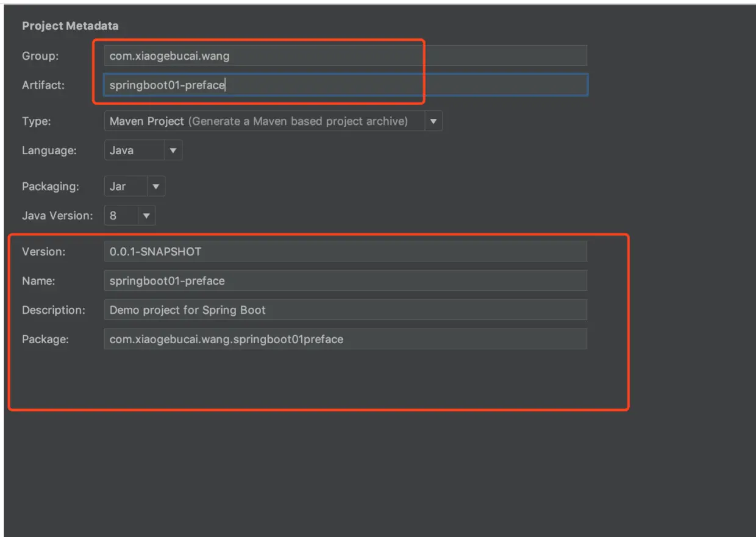
Task: Open the Type dropdown for Maven Project
Action: click(x=273, y=121)
